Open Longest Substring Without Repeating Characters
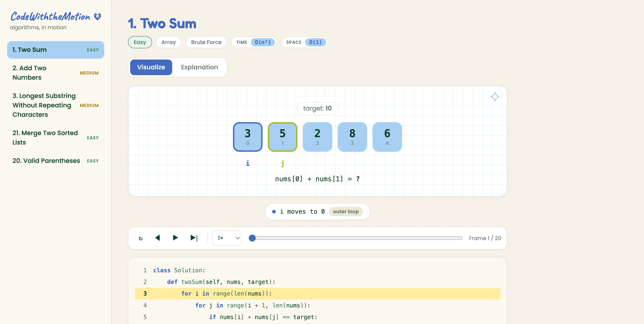The image size is (644, 324). click(55, 105)
